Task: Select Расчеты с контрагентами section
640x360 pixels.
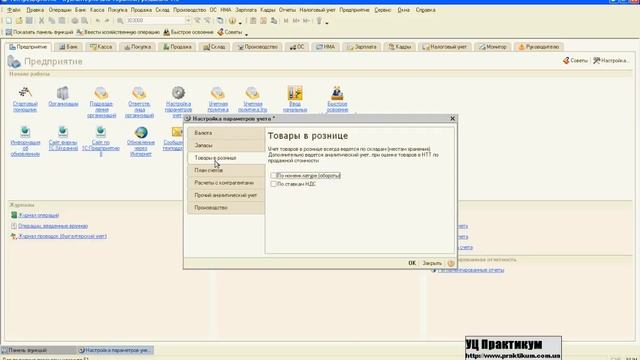Action: point(226,183)
